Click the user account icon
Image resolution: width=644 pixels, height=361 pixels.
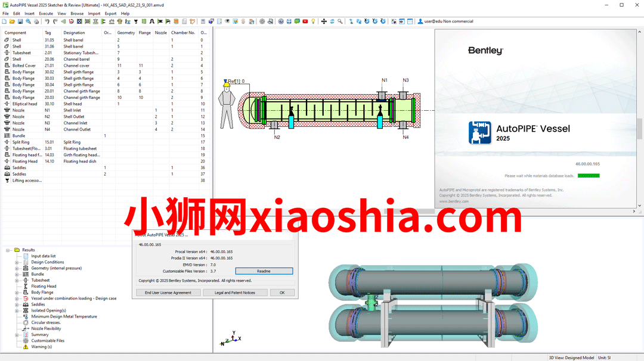click(420, 21)
